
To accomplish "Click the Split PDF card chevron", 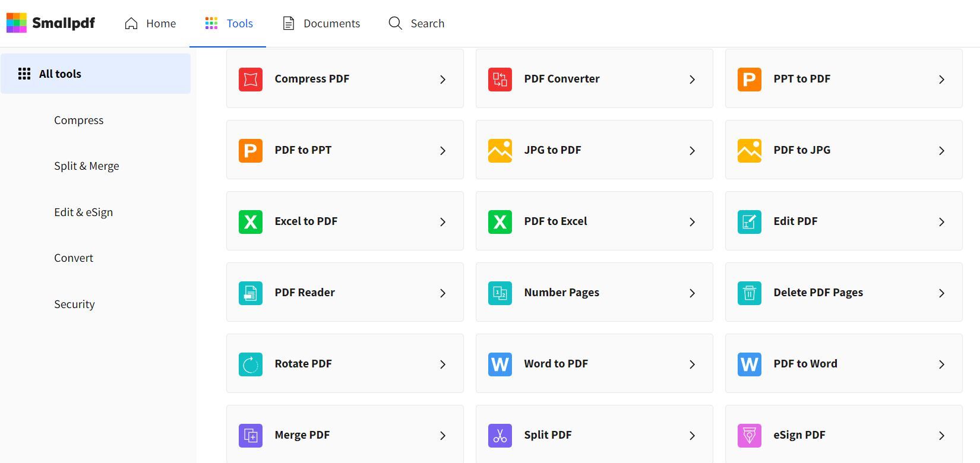I will coord(692,435).
